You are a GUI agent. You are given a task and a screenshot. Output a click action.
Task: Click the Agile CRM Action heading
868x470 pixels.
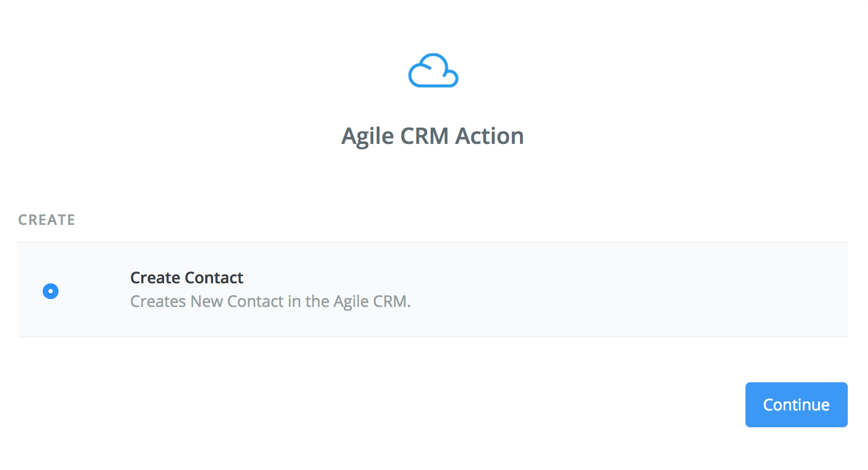[x=433, y=136]
